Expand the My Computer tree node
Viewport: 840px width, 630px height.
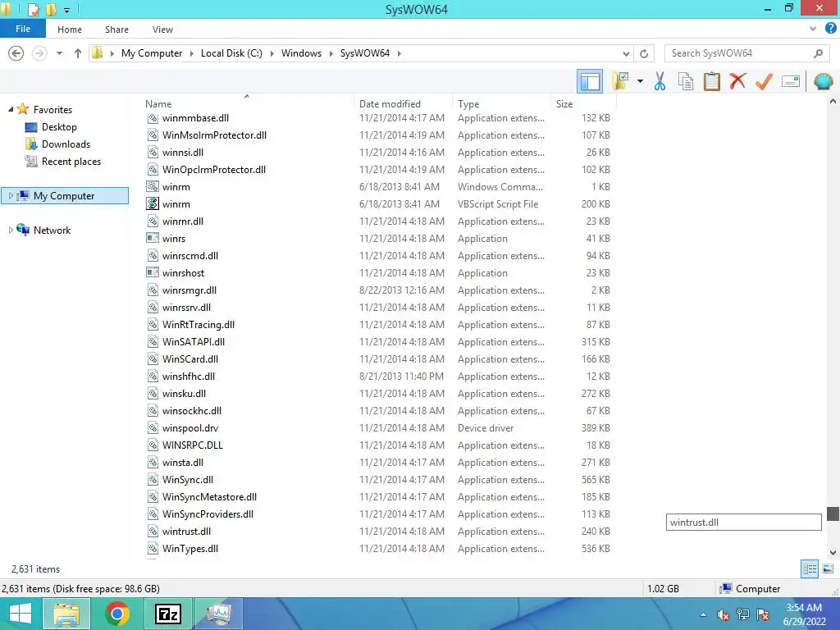click(x=11, y=196)
